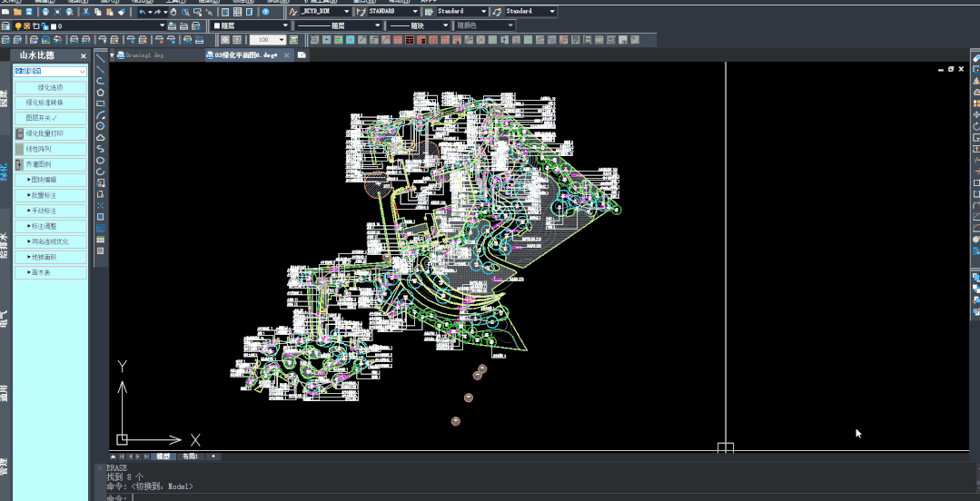
Task: Toggle the layer on/off lightbulb icon
Action: point(19,26)
